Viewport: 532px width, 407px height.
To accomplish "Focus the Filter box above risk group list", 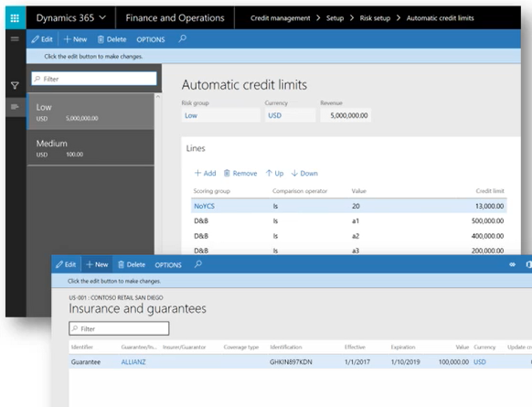I will click(x=94, y=79).
